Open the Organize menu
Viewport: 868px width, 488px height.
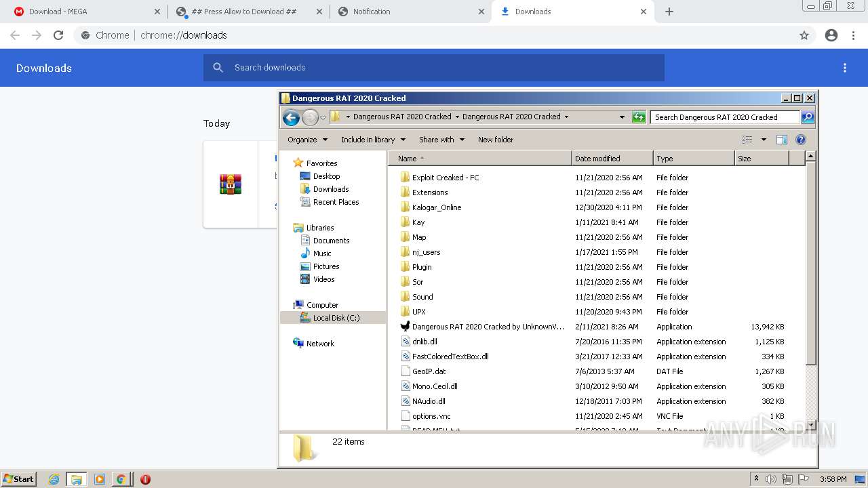coord(307,140)
